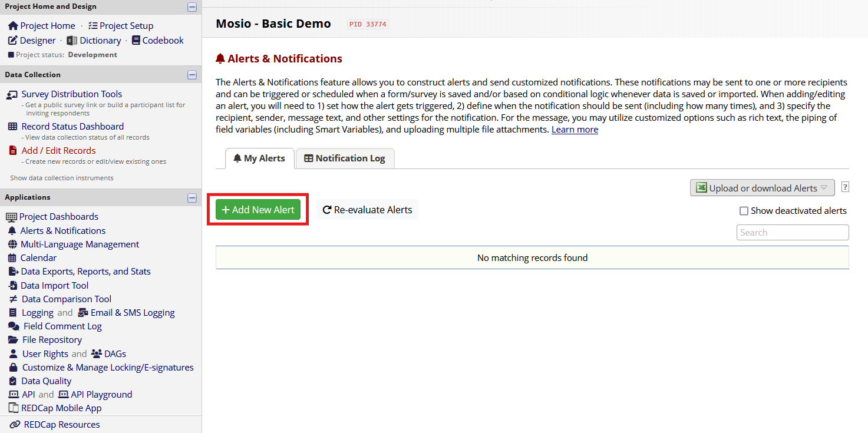868x433 pixels.
Task: Click the Re-evaluate Alerts button
Action: (367, 210)
